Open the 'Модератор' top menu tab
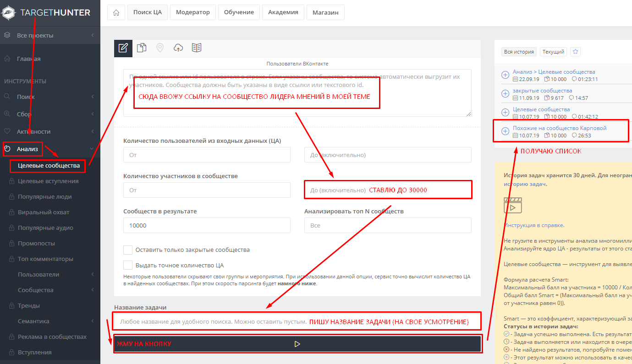This screenshot has height=364, width=632. click(193, 12)
